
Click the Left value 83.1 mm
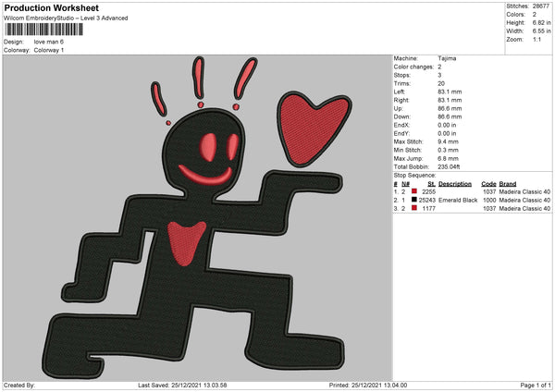[450, 92]
